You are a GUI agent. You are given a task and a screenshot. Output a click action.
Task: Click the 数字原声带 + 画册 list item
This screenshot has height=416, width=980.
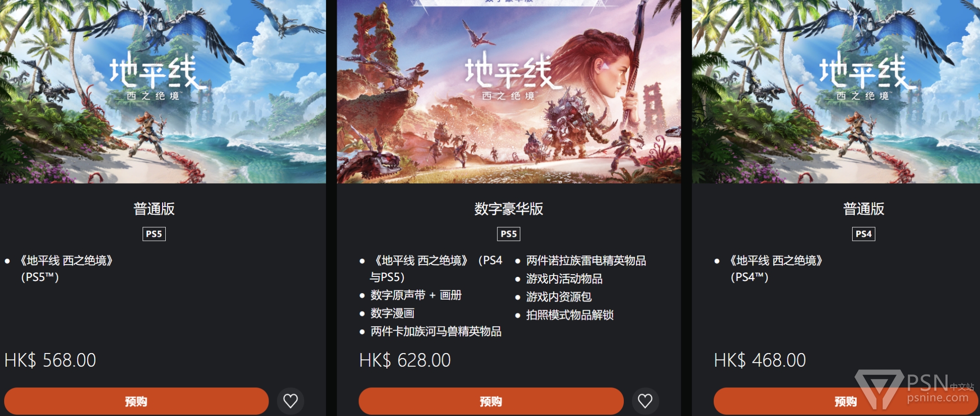[416, 295]
